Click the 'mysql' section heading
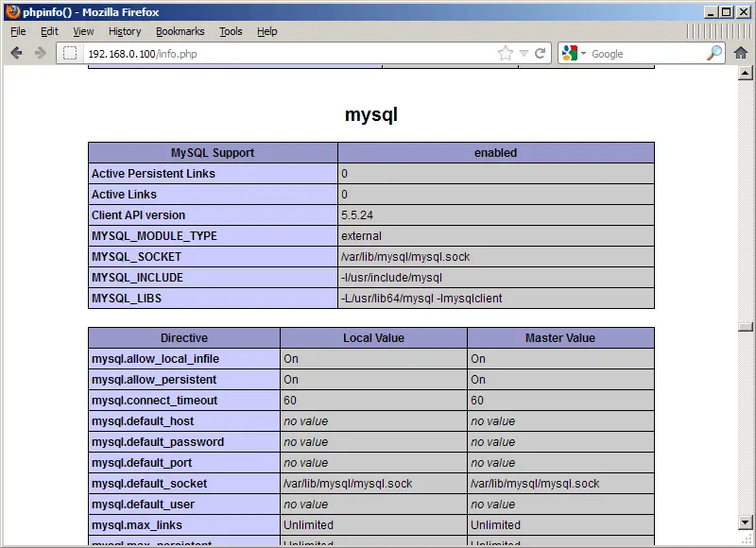The width and height of the screenshot is (756, 548). point(371,114)
